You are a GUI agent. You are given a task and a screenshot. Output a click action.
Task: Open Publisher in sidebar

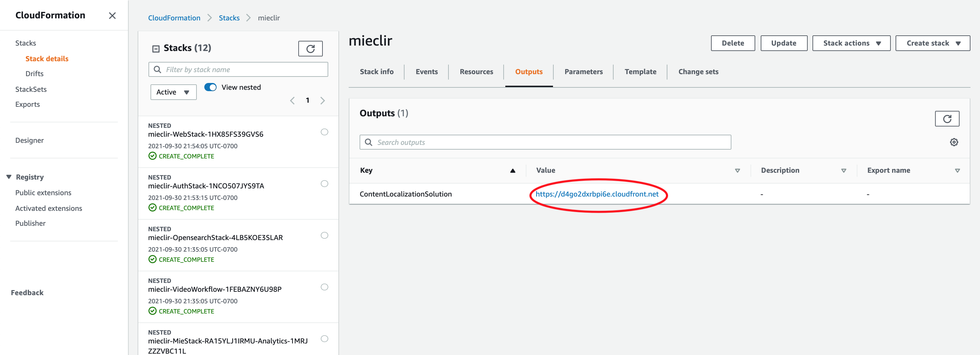(30, 223)
